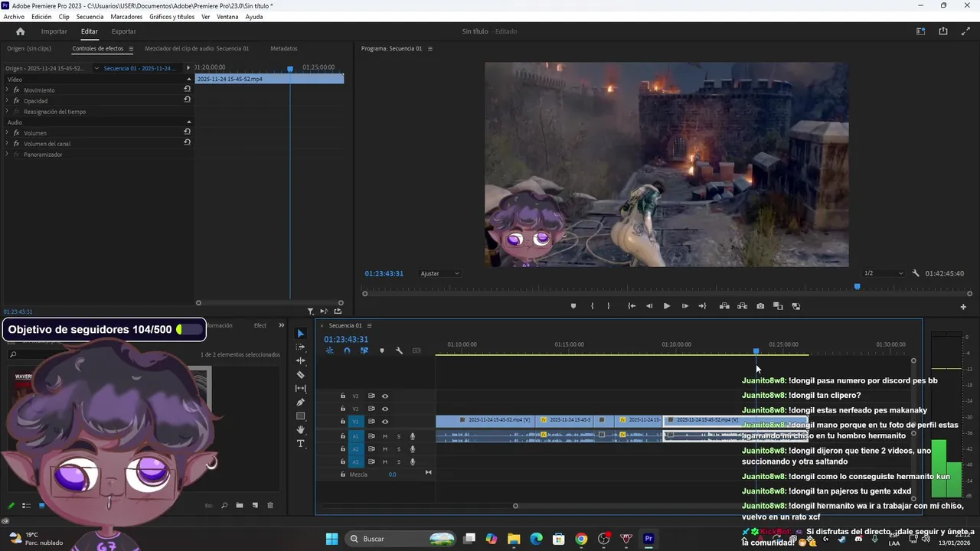The width and height of the screenshot is (980, 551).
Task: Click the Extract button
Action: tap(742, 306)
